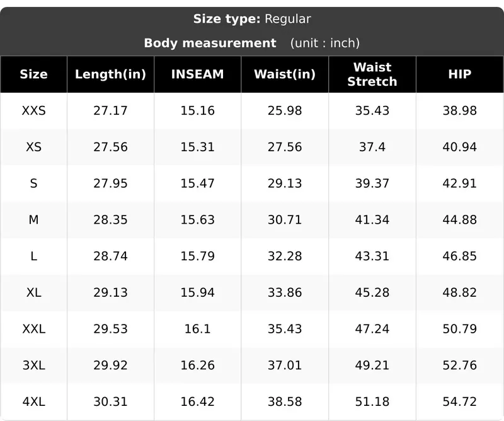The height and width of the screenshot is (421, 504).
Task: Select the XL waist value 33.86
Action: click(285, 292)
